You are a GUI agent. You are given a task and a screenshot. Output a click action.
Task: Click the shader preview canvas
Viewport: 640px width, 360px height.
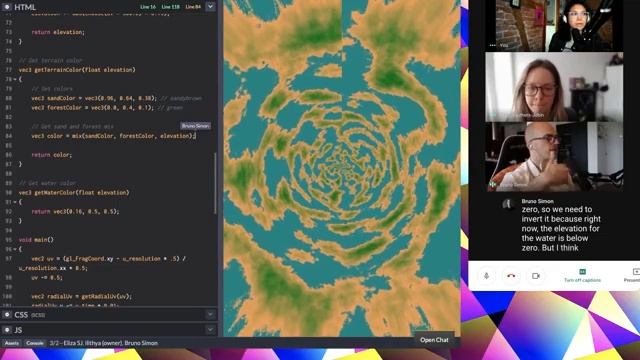click(x=342, y=168)
